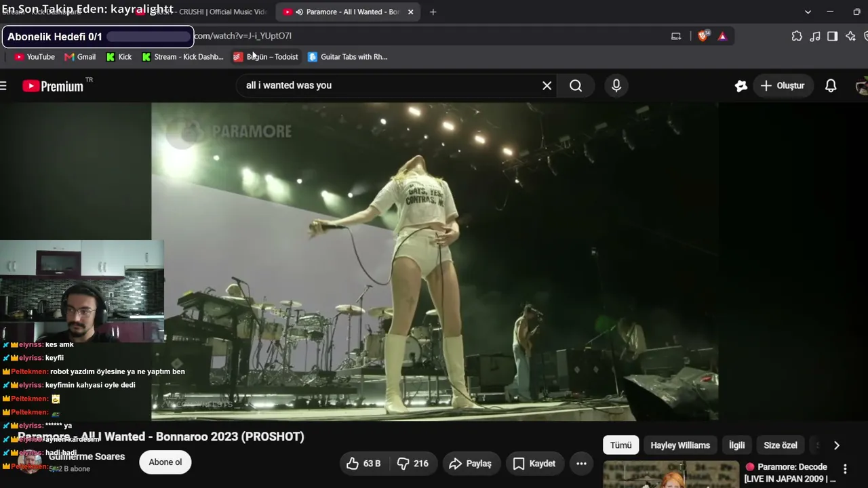Image resolution: width=868 pixels, height=488 pixels.
Task: Share the video via Paylaş
Action: coord(471,464)
